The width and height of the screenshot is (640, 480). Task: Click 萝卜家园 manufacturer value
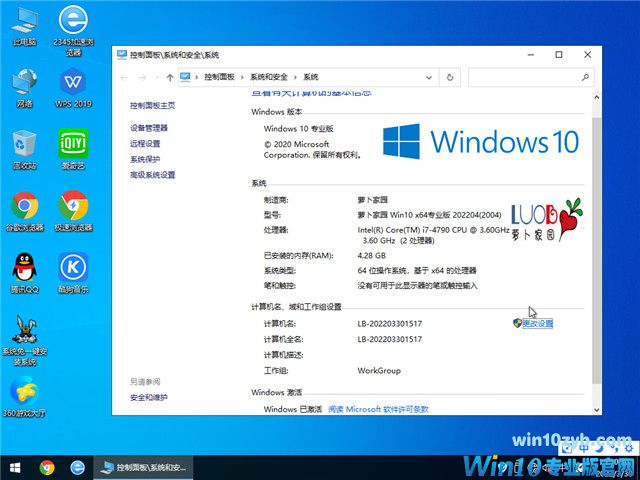click(x=372, y=200)
